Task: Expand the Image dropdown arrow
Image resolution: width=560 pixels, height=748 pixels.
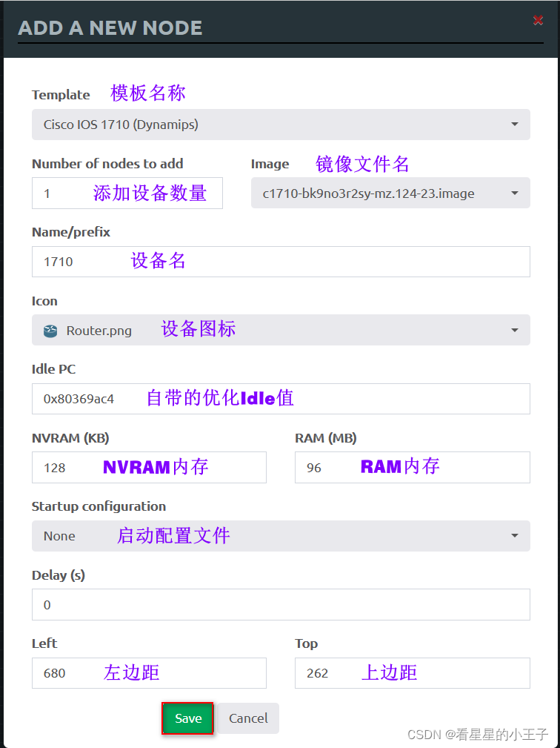Action: click(x=515, y=193)
